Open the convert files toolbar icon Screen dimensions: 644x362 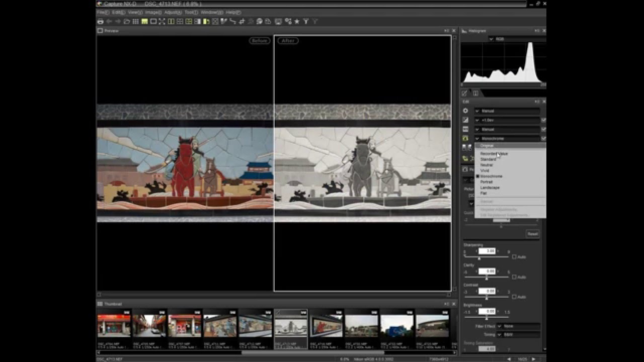pyautogui.click(x=268, y=22)
